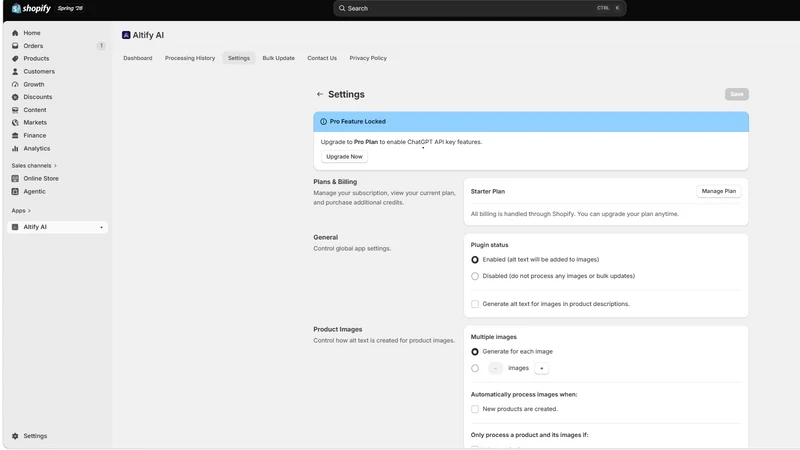Expand the Sales channels section
Image resolution: width=800 pixels, height=450 pixels.
34,166
